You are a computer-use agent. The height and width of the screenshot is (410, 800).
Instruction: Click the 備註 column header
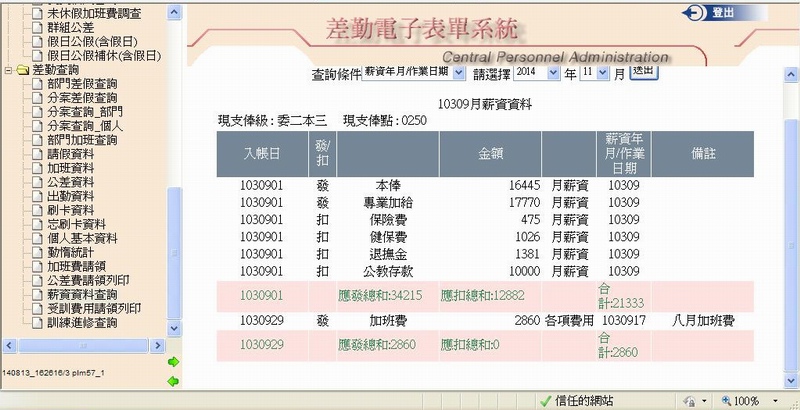[x=703, y=154]
